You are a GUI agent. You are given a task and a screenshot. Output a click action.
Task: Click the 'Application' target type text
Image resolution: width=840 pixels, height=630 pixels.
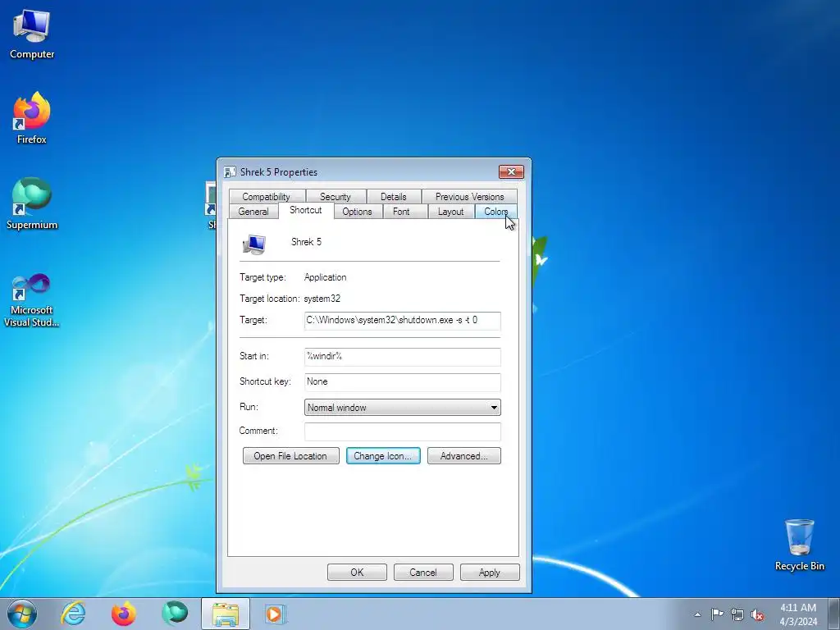click(x=325, y=277)
